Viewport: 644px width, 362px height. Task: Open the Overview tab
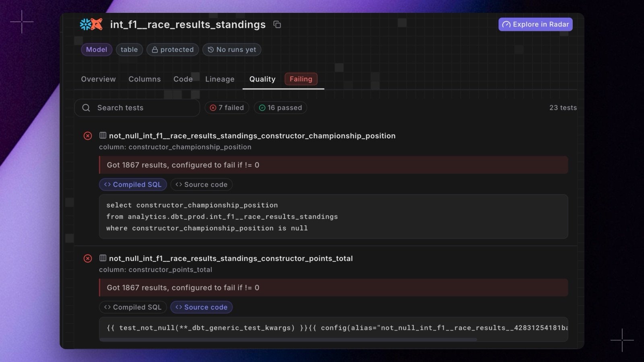coord(98,79)
